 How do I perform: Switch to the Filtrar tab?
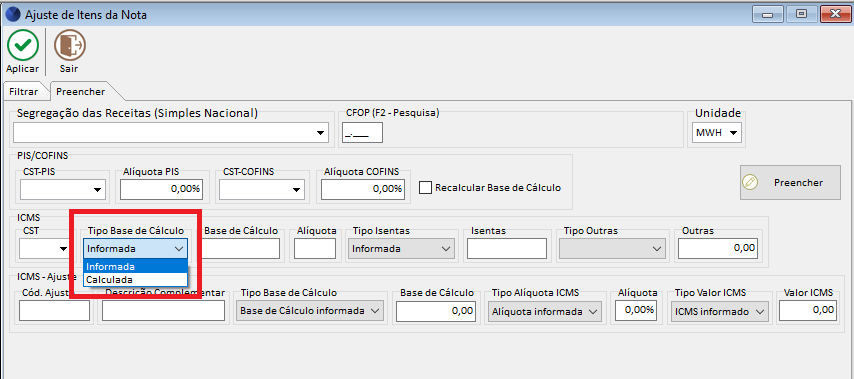pos(24,91)
